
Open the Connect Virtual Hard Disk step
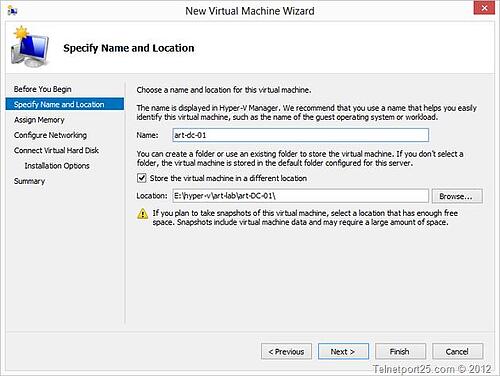coord(56,150)
